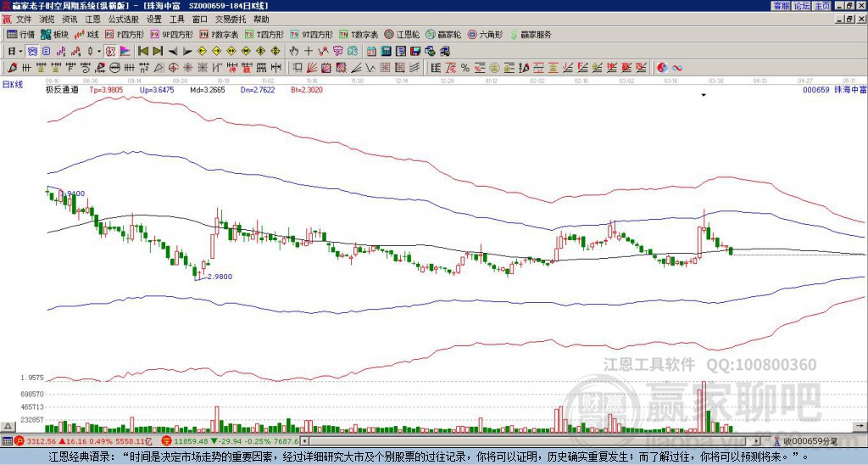
Task: Open the T四方形 tool
Action: [264, 34]
